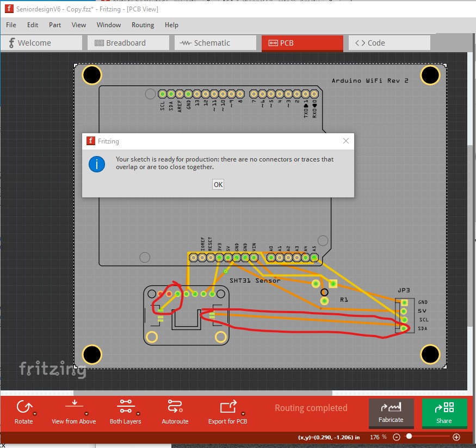Click the cursor coordinates readout in status bar

[329, 437]
